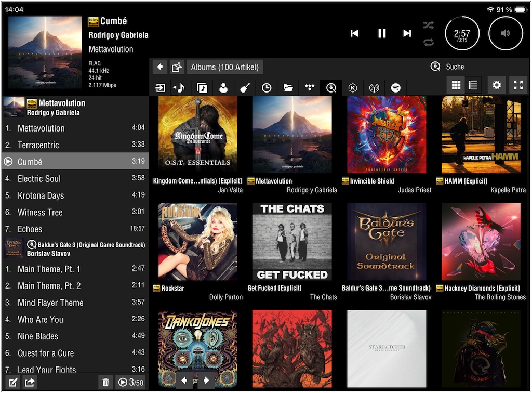The height and width of the screenshot is (393, 532).
Task: Open recently played clock icon
Action: coord(267,88)
